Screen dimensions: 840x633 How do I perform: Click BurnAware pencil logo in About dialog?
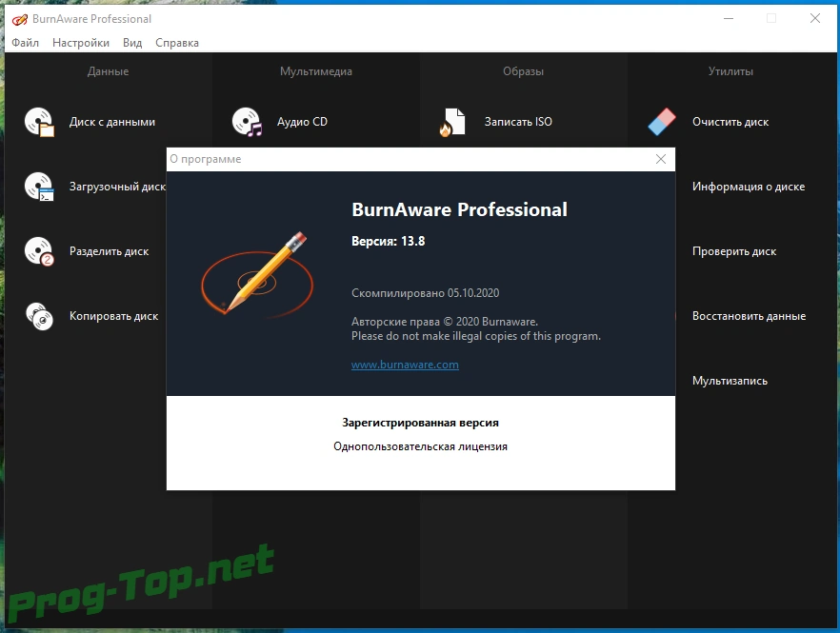click(x=257, y=273)
